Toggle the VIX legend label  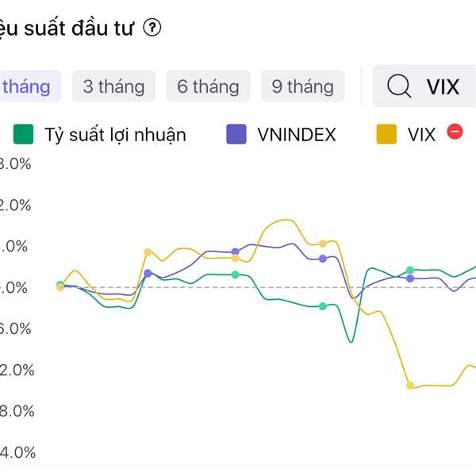pos(421,134)
